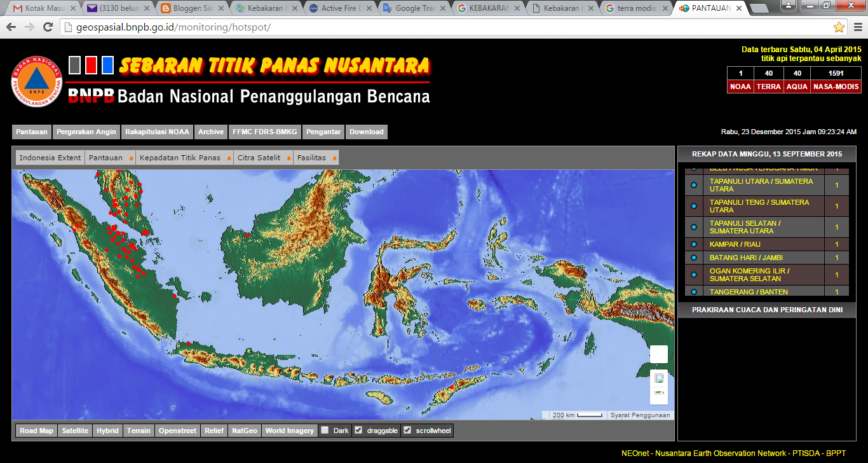Click blank white map control box
This screenshot has width=868, height=463.
[659, 354]
